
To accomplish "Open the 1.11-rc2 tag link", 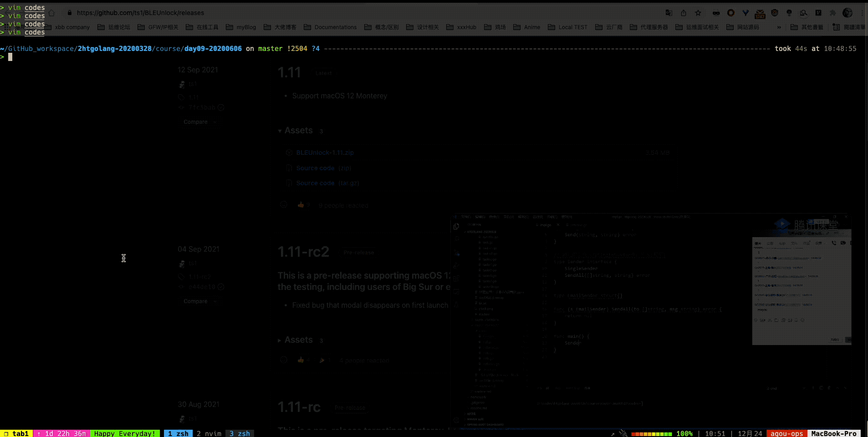I will pyautogui.click(x=200, y=277).
